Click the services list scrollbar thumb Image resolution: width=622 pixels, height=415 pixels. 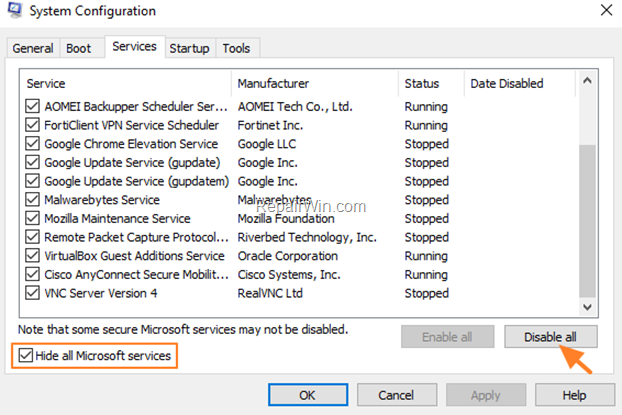pyautogui.click(x=587, y=221)
